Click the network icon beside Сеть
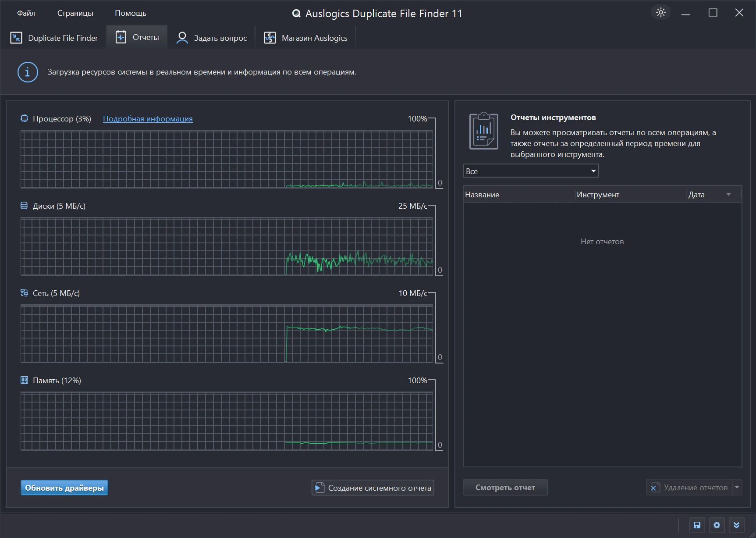The width and height of the screenshot is (756, 538). point(24,293)
